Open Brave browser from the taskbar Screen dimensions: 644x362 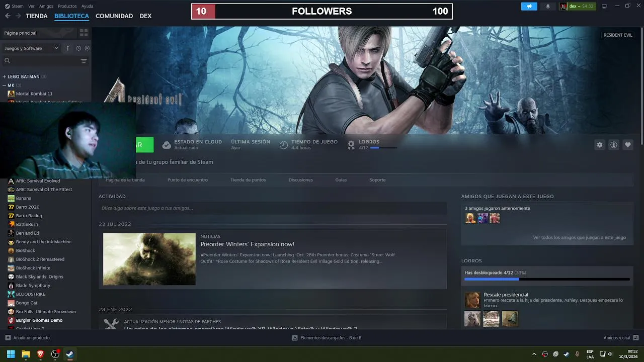coord(41,354)
